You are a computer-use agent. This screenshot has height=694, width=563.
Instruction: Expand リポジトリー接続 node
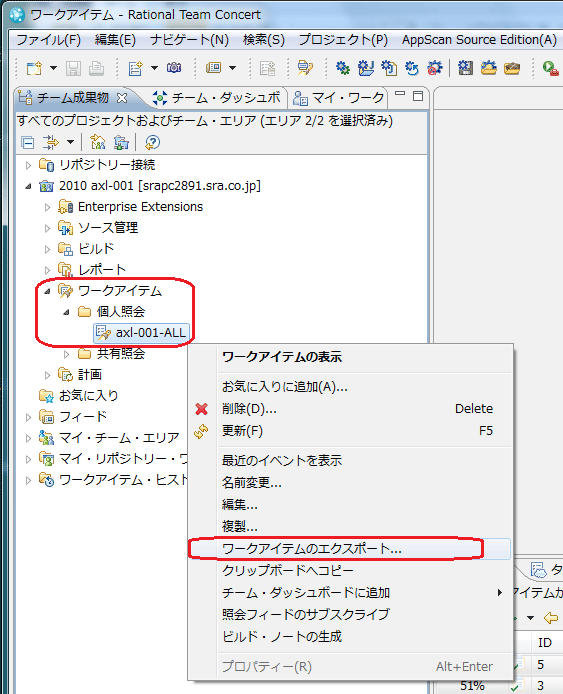coord(28,165)
